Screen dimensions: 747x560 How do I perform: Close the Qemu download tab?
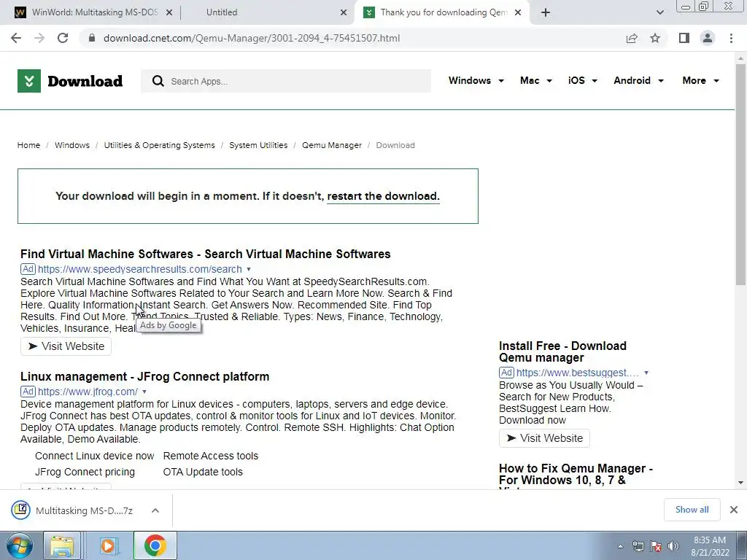coord(519,13)
